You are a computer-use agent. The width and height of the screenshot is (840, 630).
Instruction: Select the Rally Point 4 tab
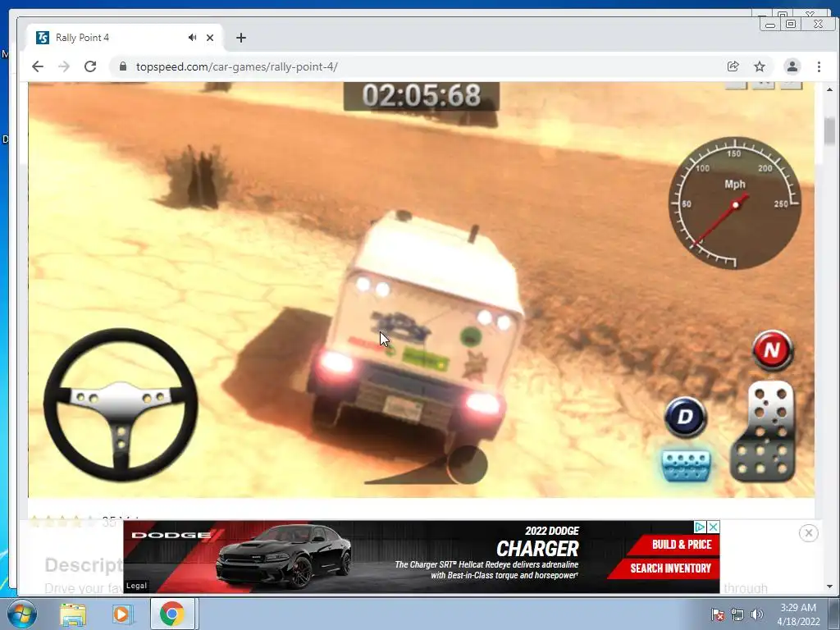(x=123, y=38)
